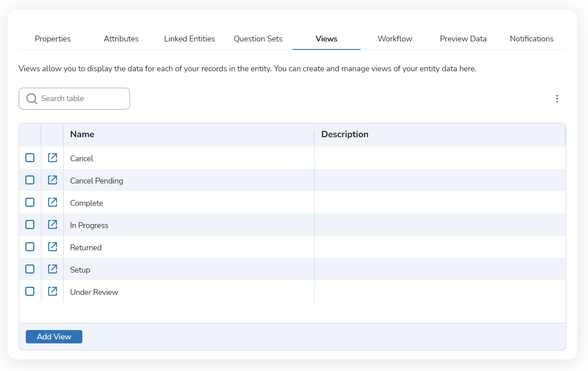Sort by the Description column header

point(440,135)
